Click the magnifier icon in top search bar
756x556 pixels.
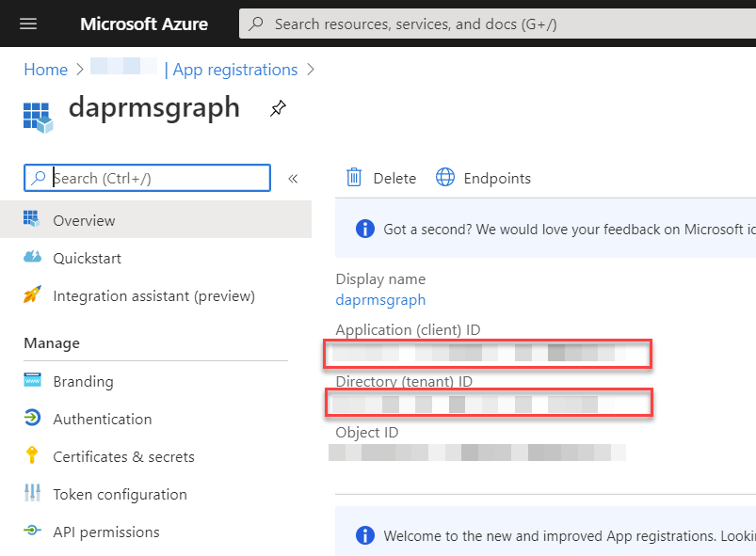(256, 24)
